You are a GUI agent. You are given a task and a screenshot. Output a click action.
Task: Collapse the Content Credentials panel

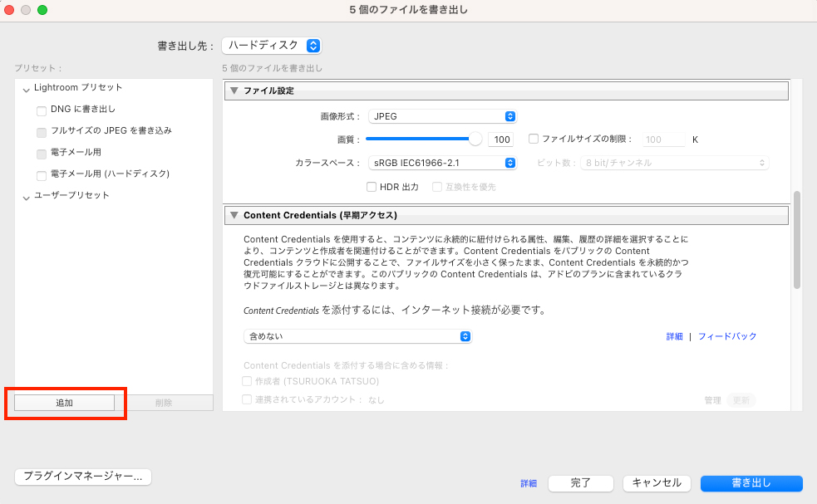pos(234,215)
